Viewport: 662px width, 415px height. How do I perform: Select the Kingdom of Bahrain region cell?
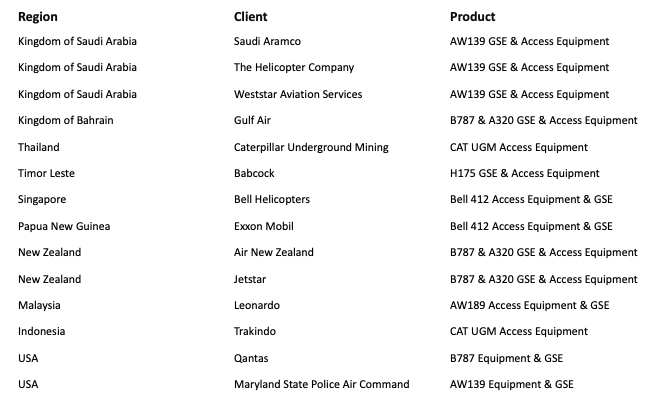tap(66, 121)
